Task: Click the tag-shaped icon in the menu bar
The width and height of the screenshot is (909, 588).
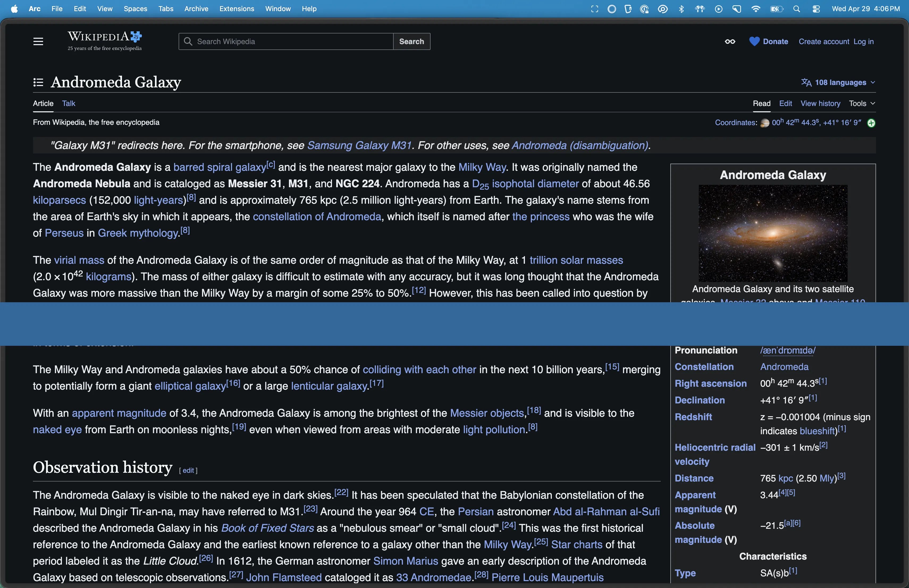Action: point(737,9)
